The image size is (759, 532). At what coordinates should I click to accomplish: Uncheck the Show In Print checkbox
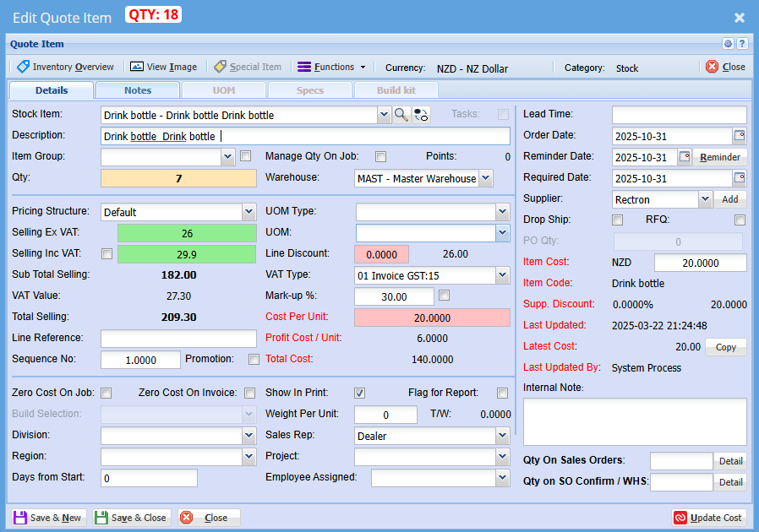[359, 393]
